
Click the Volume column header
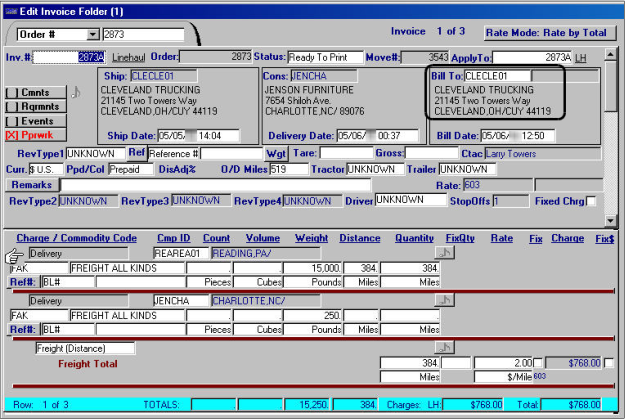pos(263,238)
